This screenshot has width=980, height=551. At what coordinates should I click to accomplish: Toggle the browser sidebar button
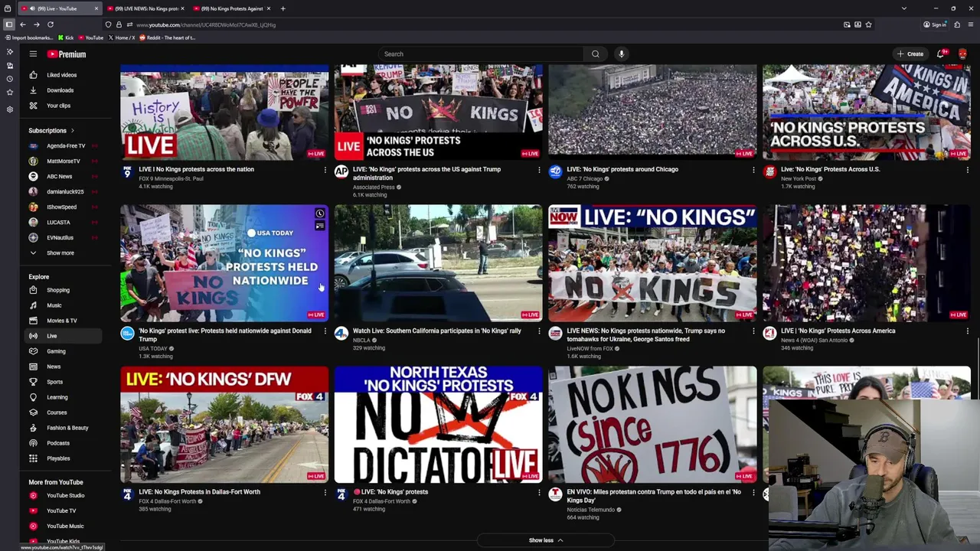9,24
